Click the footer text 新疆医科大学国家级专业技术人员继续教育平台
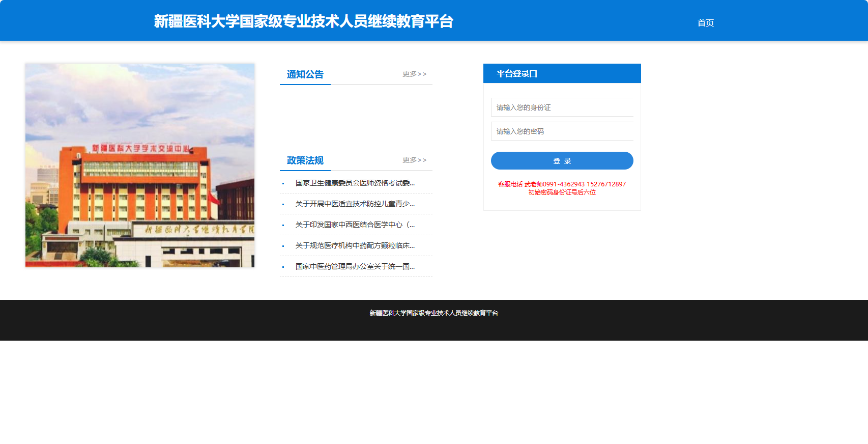868x444 pixels. [434, 313]
